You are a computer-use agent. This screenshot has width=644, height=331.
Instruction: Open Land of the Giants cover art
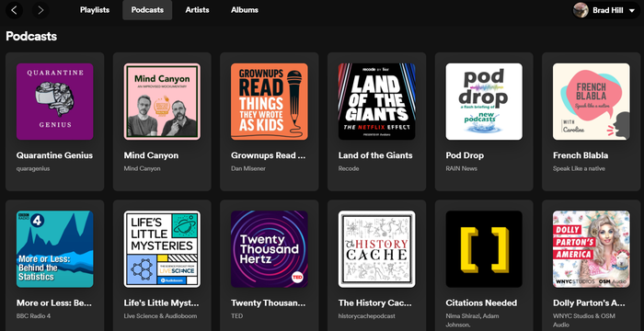pos(376,101)
